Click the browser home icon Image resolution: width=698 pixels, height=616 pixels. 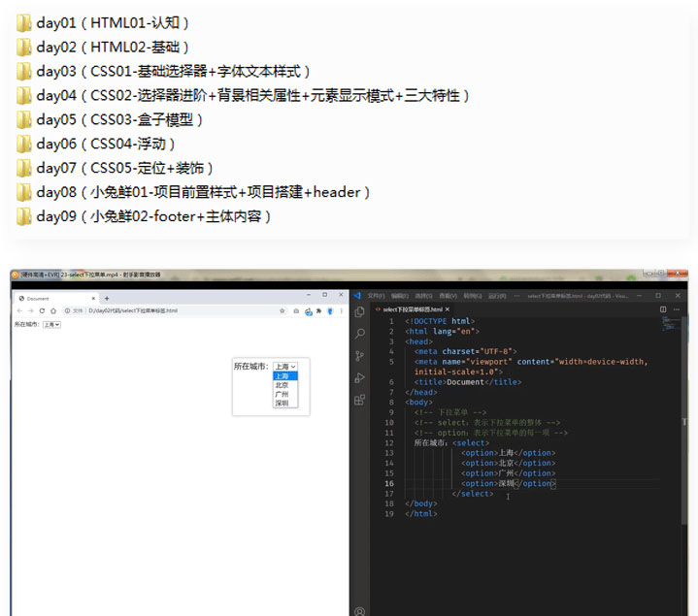[53, 310]
